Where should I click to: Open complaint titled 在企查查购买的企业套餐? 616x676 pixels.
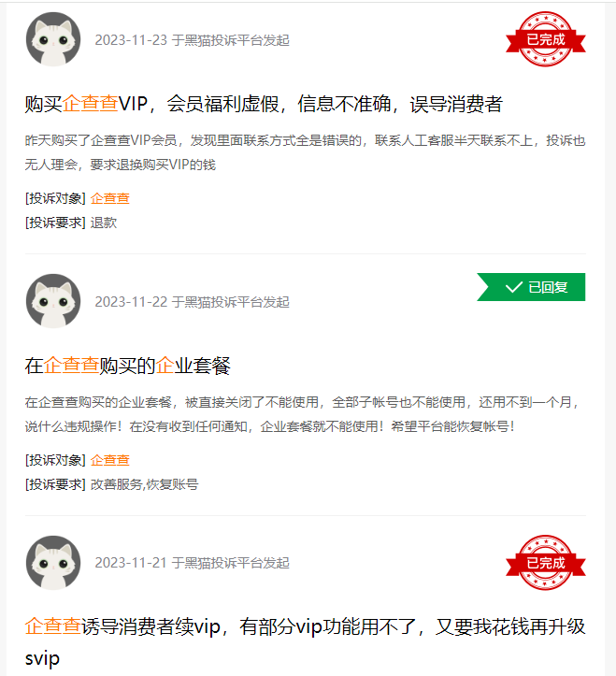tap(128, 366)
